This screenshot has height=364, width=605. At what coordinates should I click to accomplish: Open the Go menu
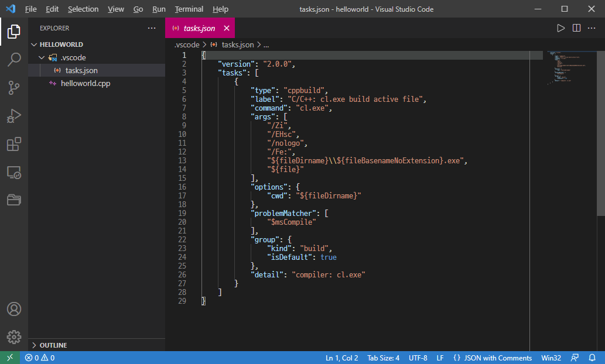point(138,9)
